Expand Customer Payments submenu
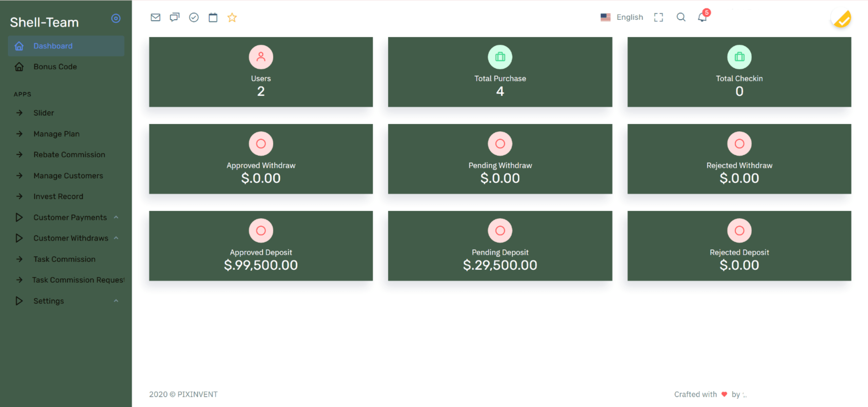The width and height of the screenshot is (868, 407). tap(70, 217)
